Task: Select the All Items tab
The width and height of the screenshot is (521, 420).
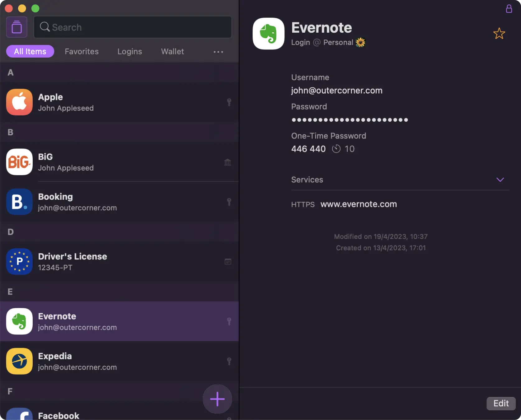Action: pos(30,51)
